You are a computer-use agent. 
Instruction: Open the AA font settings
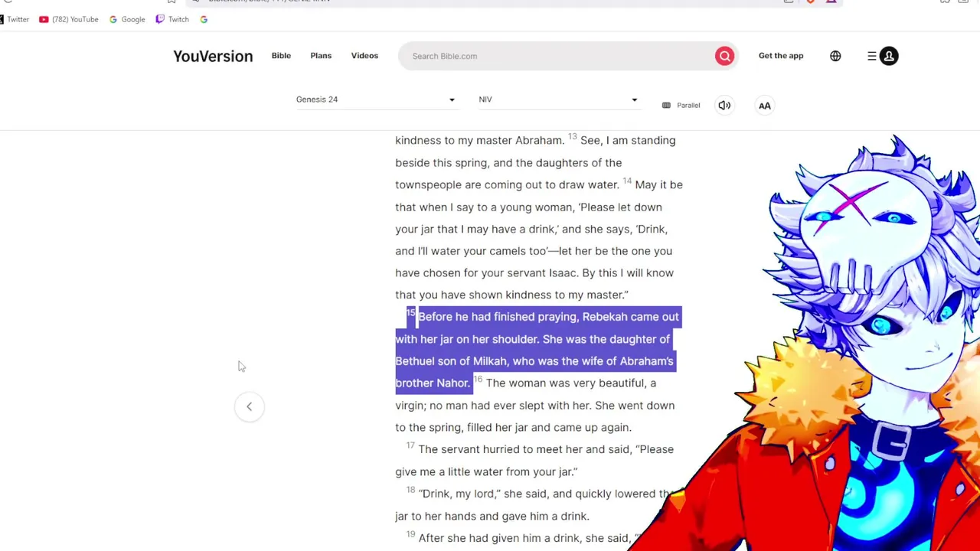coord(765,106)
